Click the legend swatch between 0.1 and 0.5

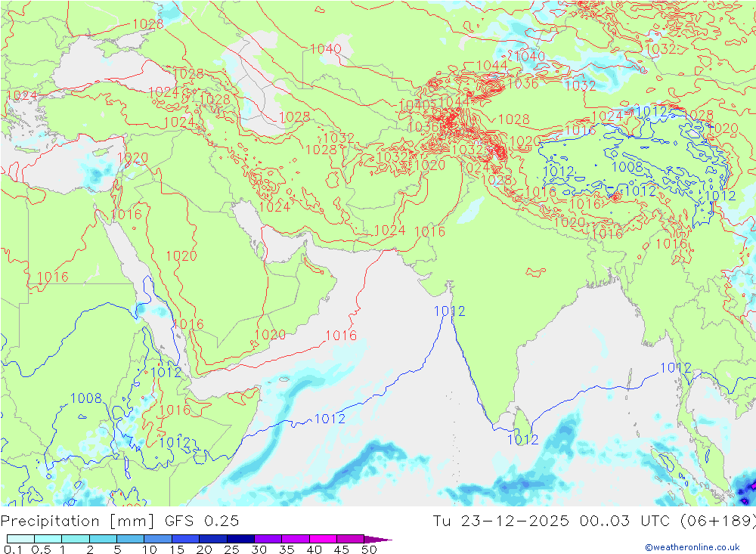(20, 539)
